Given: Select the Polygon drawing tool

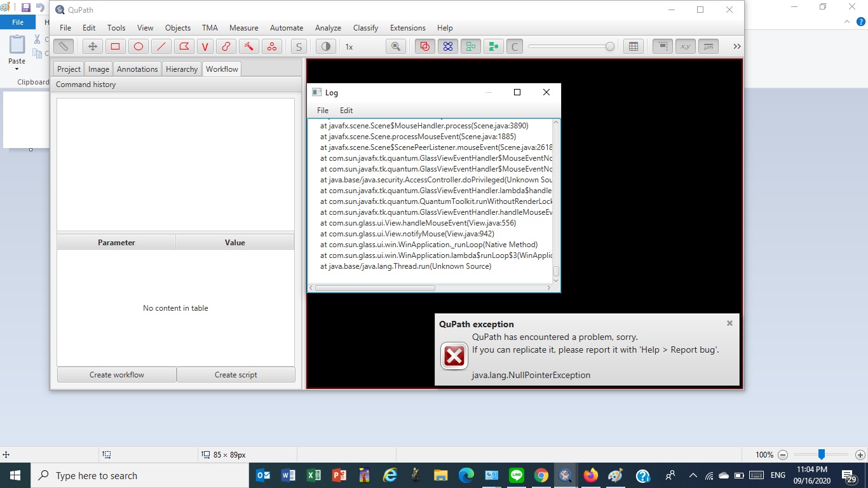Looking at the screenshot, I should (x=183, y=46).
